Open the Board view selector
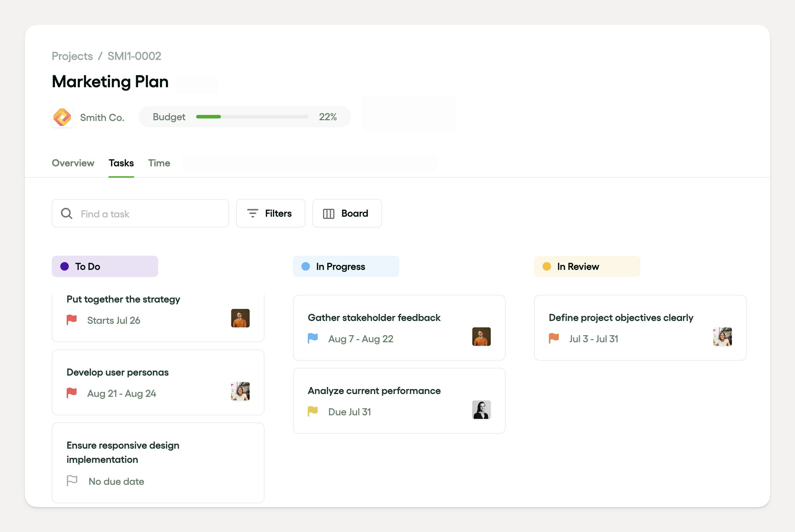Viewport: 795px width, 532px height. coord(346,214)
